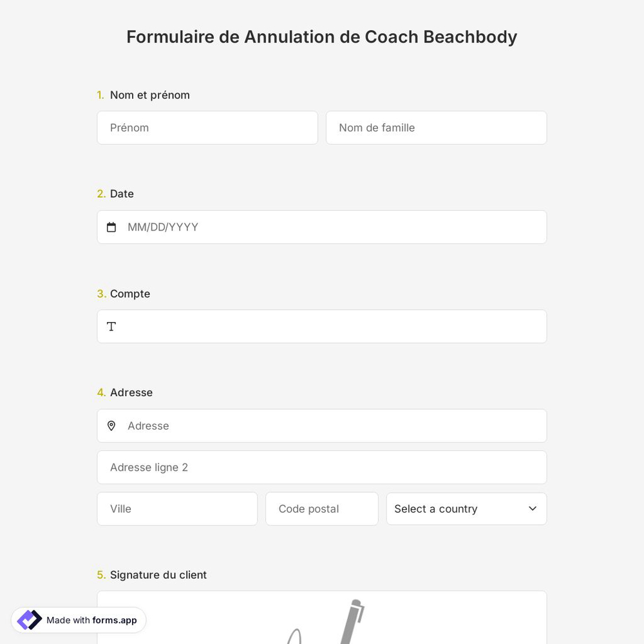Open the 'Select a country' dropdown
This screenshot has height=644, width=644.
[x=466, y=509]
